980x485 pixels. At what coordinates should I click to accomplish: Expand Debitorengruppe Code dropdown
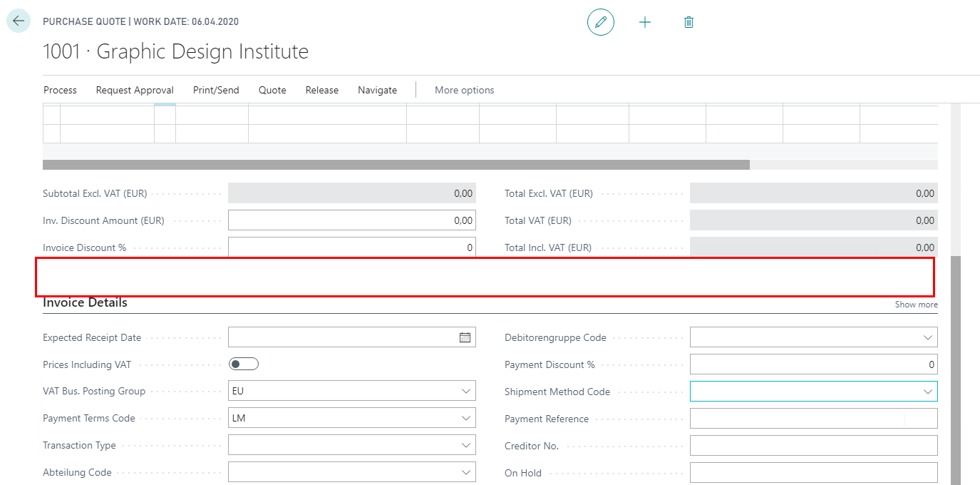point(928,337)
